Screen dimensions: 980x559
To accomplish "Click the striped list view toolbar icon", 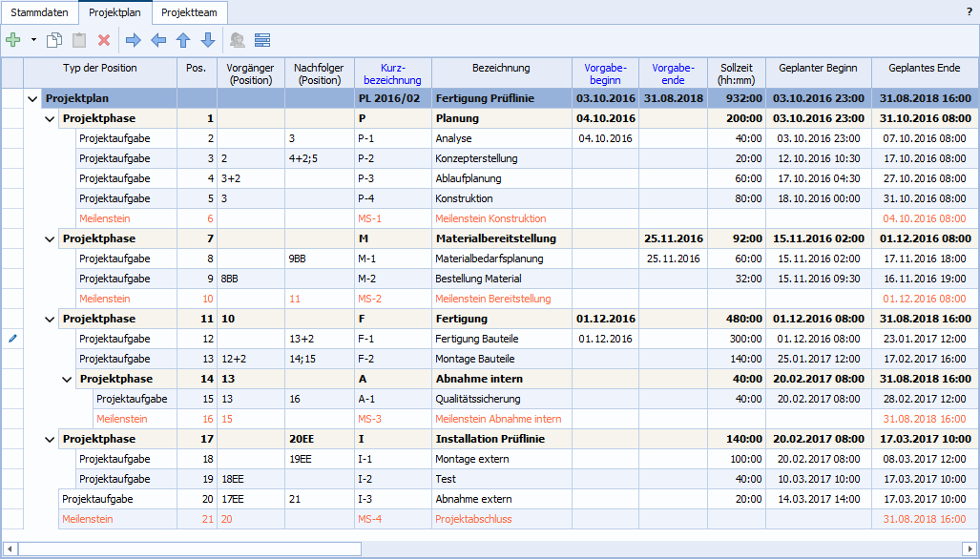I will click(262, 40).
